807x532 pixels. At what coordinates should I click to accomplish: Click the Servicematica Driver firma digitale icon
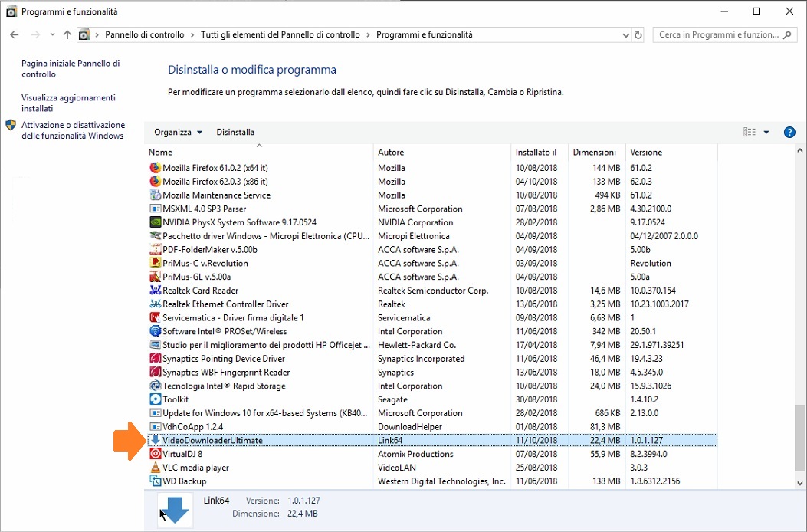coord(155,318)
